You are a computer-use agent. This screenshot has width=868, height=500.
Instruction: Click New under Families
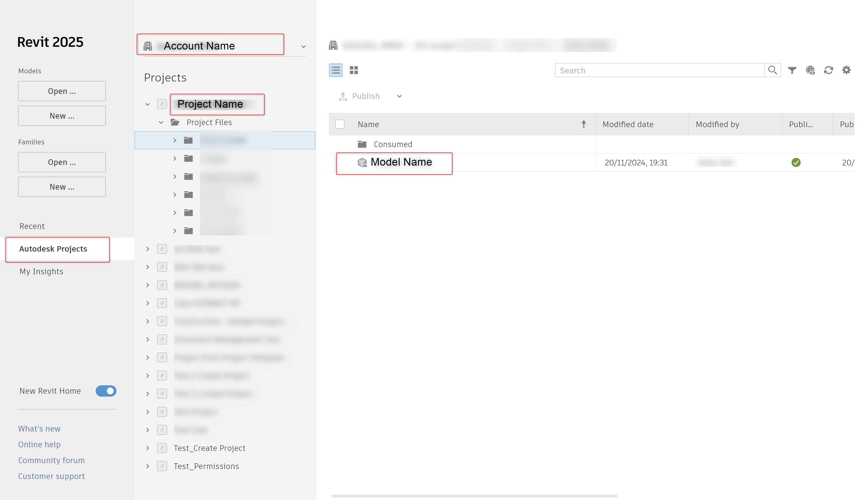(62, 187)
